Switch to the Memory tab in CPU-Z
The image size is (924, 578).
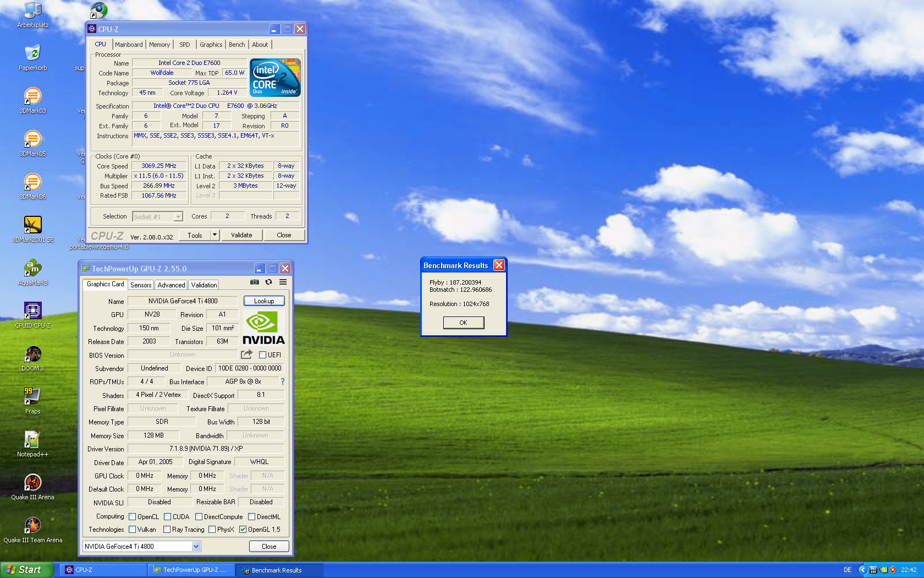(159, 45)
